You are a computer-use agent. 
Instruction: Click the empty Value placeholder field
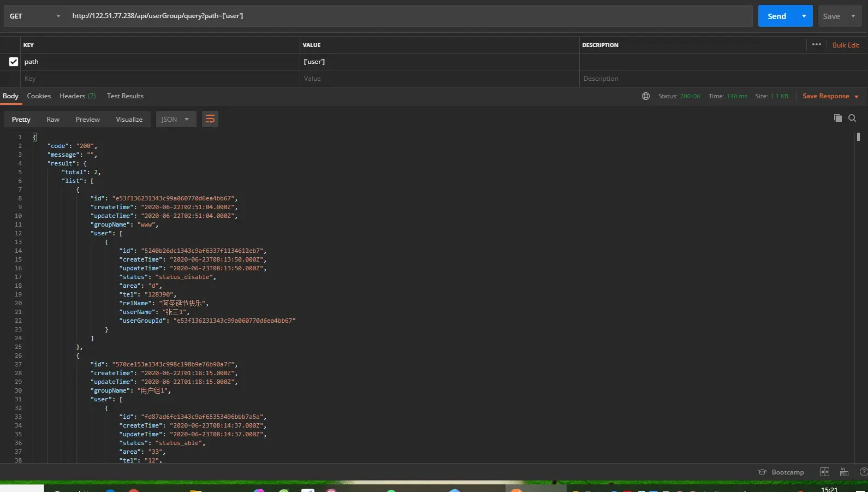439,79
